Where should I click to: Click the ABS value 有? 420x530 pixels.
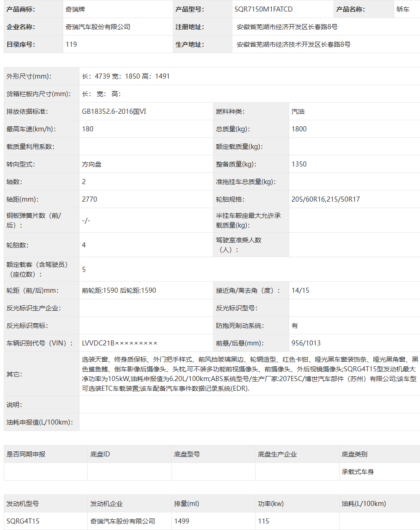[x=294, y=326]
